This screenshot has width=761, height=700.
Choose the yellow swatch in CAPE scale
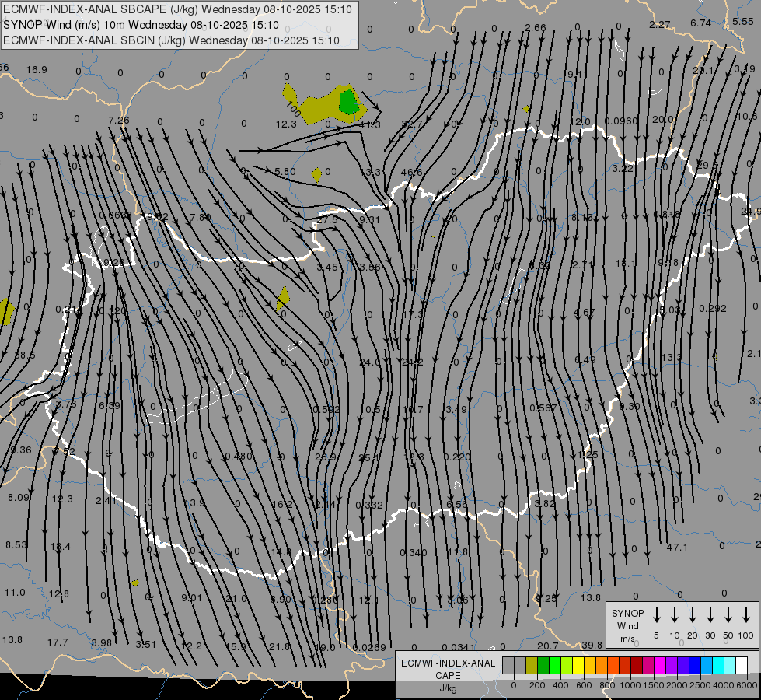[x=578, y=665]
